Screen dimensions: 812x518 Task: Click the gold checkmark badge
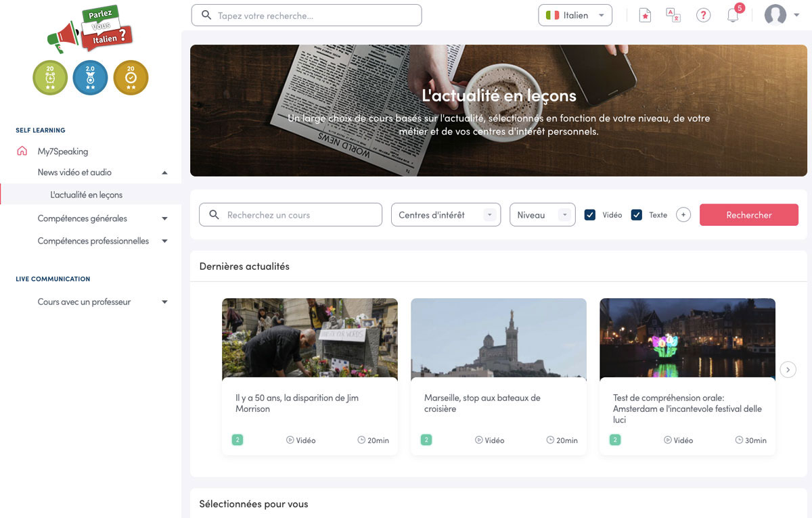click(x=131, y=78)
